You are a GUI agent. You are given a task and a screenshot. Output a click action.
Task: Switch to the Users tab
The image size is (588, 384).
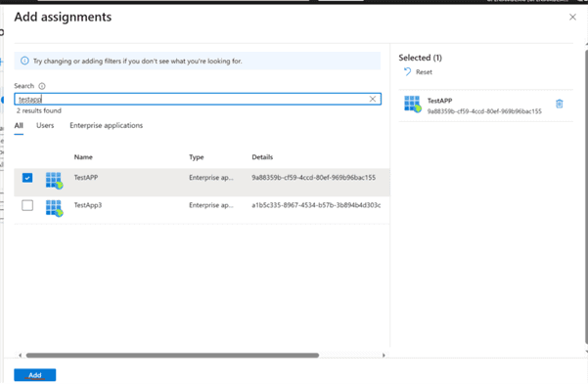(45, 125)
